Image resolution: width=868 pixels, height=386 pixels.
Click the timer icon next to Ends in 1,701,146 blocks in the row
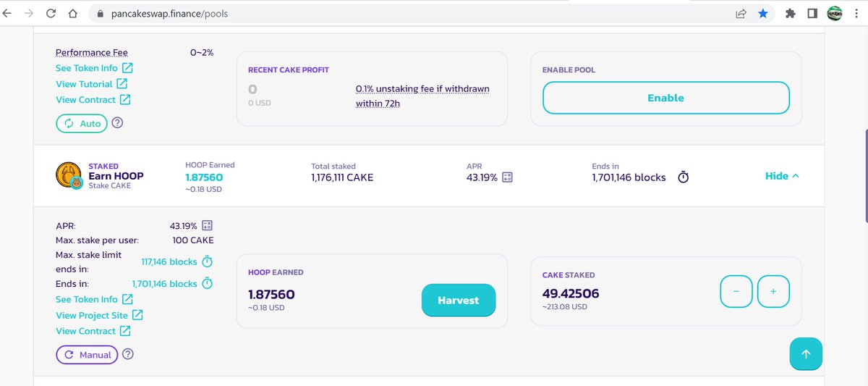(684, 177)
